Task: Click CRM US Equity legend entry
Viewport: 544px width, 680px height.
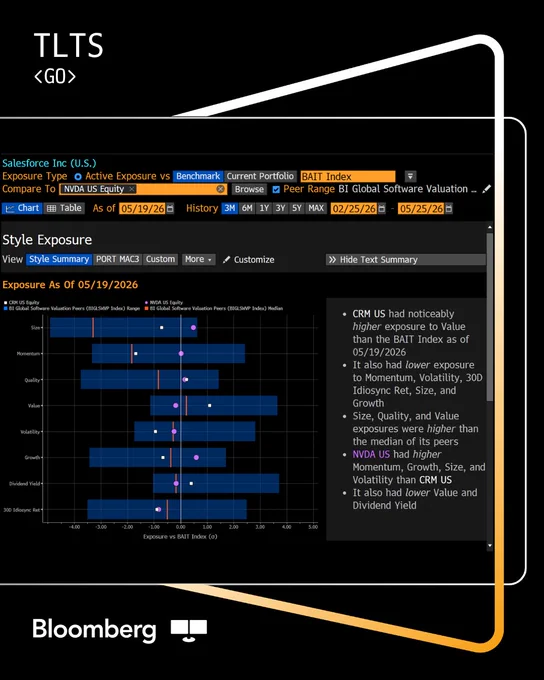Action: [22, 302]
